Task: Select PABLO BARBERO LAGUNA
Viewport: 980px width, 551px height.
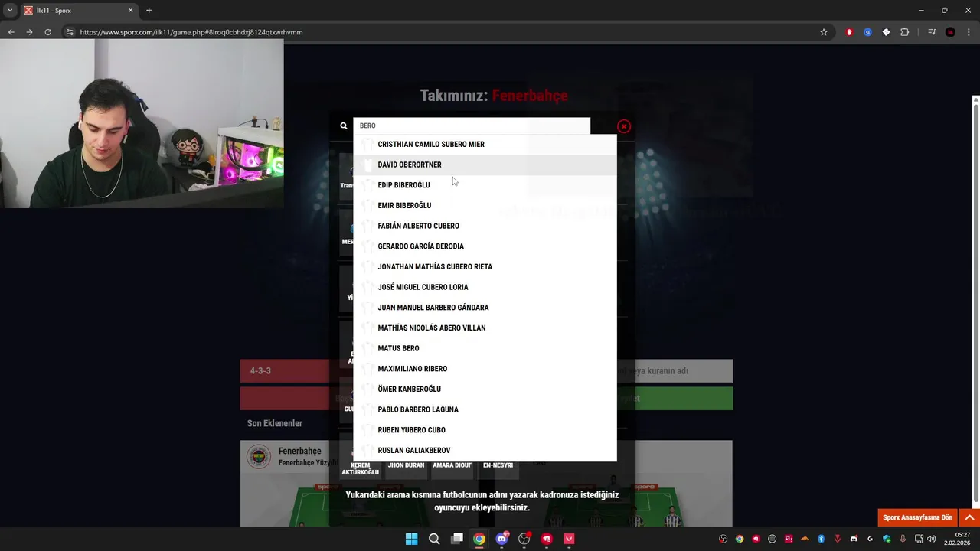Action: click(485, 409)
